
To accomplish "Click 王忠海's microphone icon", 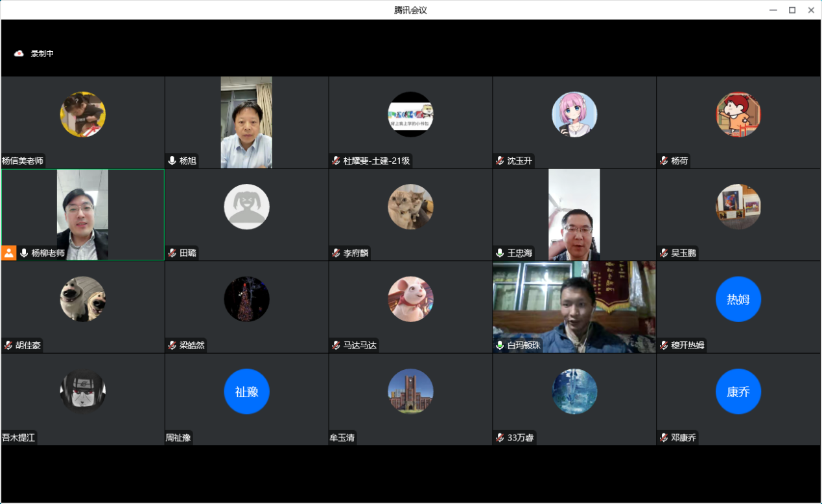I will pos(500,253).
